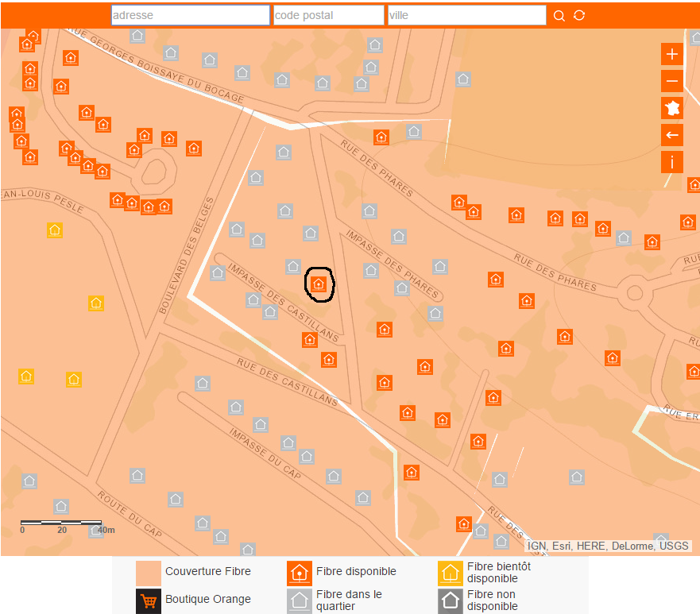This screenshot has width=700, height=614.
Task: Click the "ROUTE DU CAP" street label
Action: (130, 514)
